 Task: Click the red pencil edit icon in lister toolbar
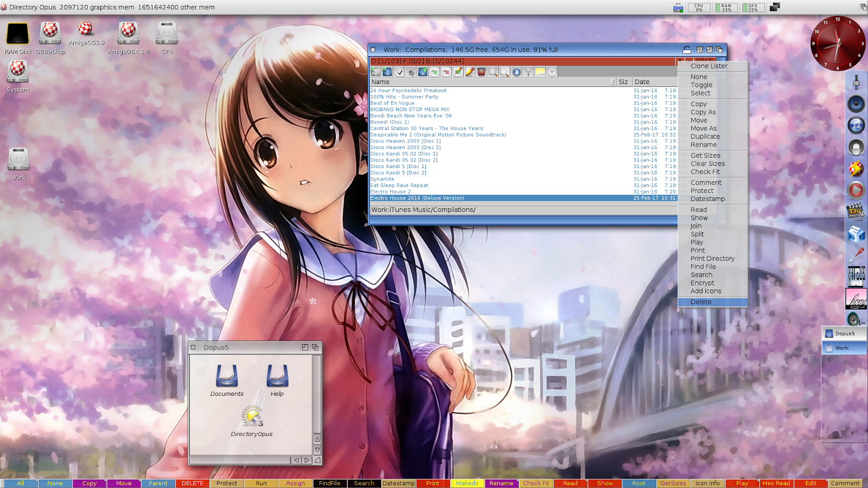pos(469,72)
